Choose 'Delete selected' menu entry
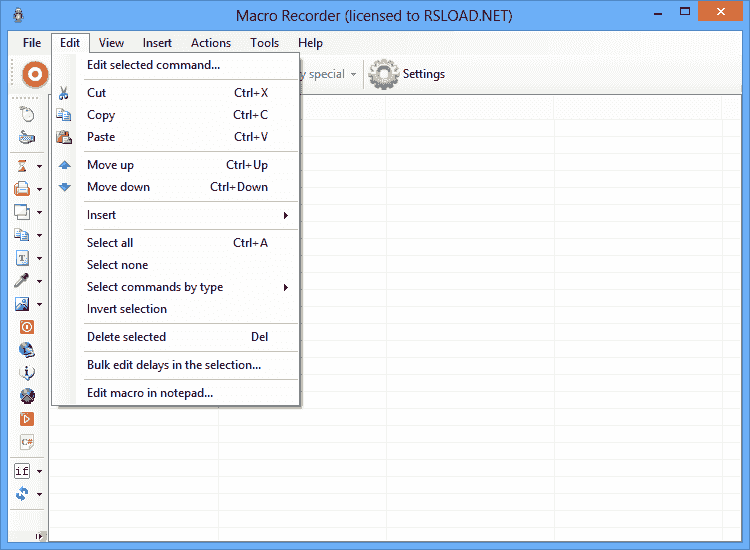The width and height of the screenshot is (750, 550). [x=176, y=337]
